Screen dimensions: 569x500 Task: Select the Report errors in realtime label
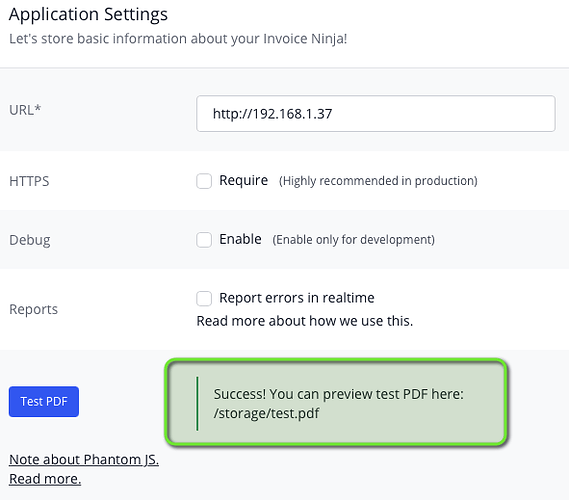(297, 298)
